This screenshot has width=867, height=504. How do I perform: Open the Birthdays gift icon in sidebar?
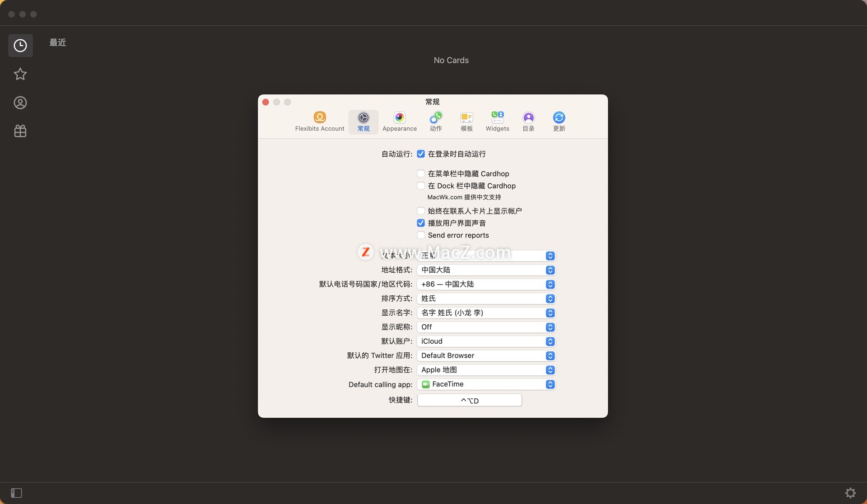[20, 131]
